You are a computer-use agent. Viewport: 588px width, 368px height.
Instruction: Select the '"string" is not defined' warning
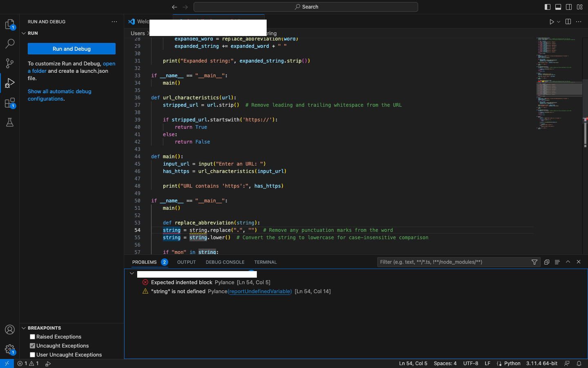178,291
